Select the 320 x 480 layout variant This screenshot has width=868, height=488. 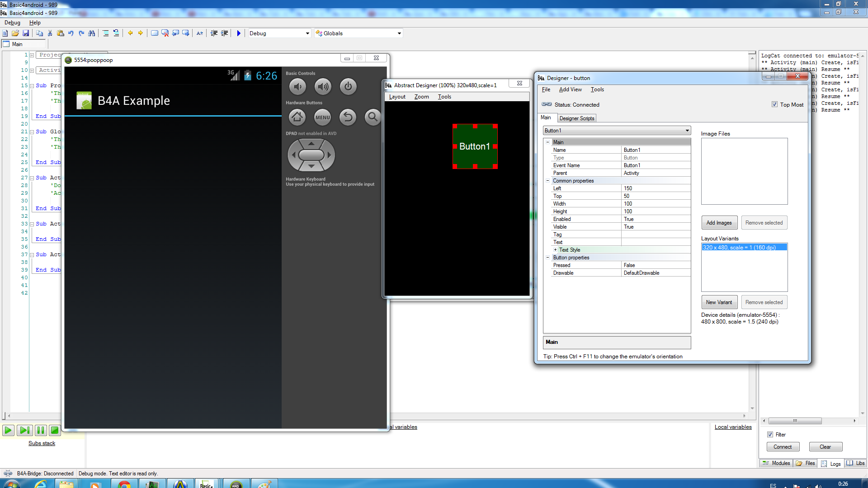coord(744,248)
